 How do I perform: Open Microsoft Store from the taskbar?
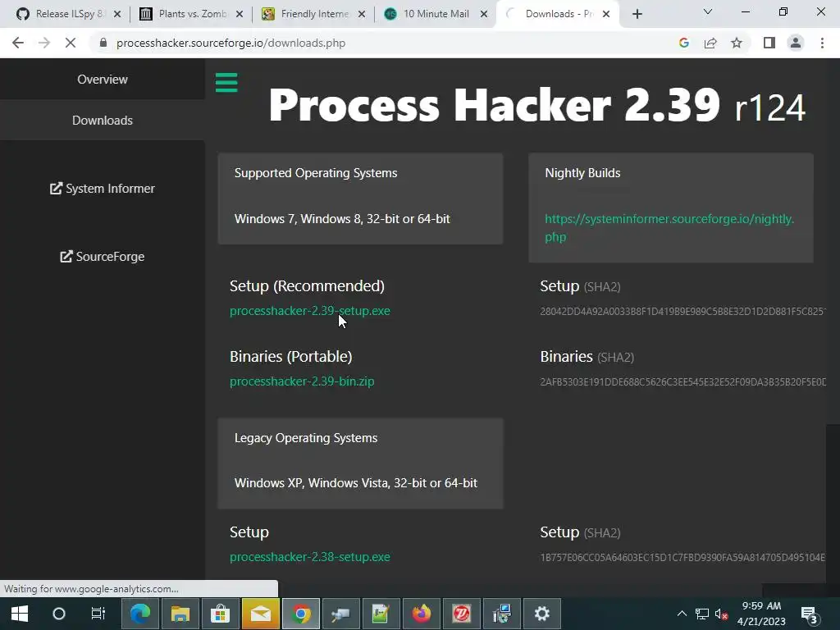[220, 614]
